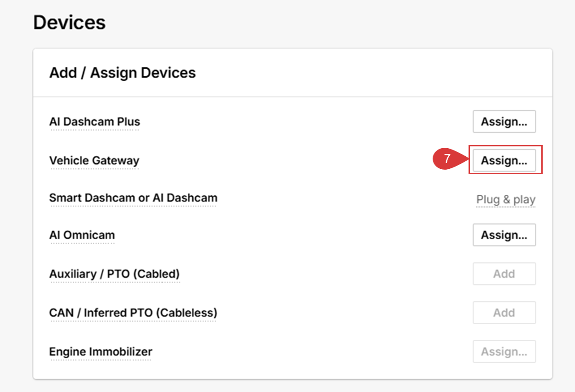Click the CAN / Inferred PTO (Cableless) label

pos(133,313)
